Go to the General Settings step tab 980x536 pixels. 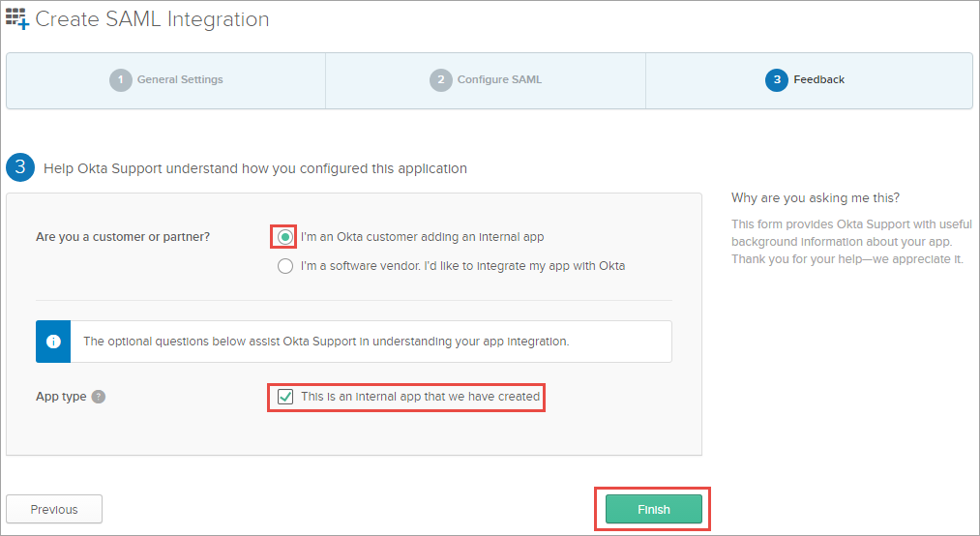point(166,80)
